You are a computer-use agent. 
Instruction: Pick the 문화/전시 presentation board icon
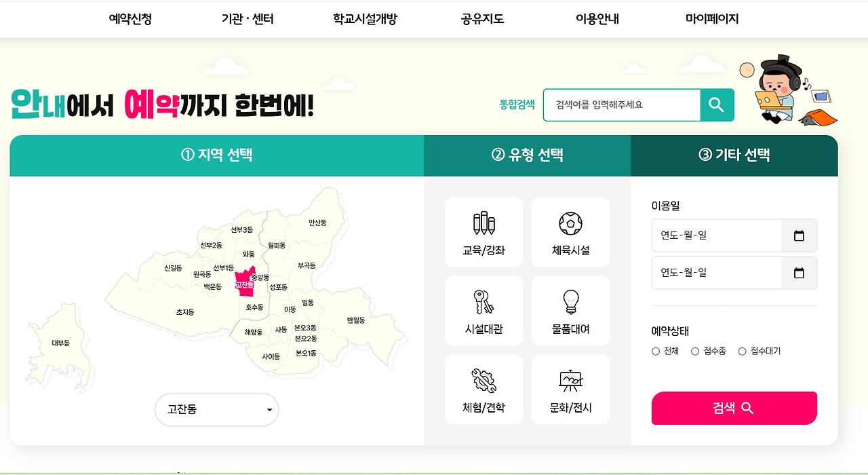[x=571, y=381]
